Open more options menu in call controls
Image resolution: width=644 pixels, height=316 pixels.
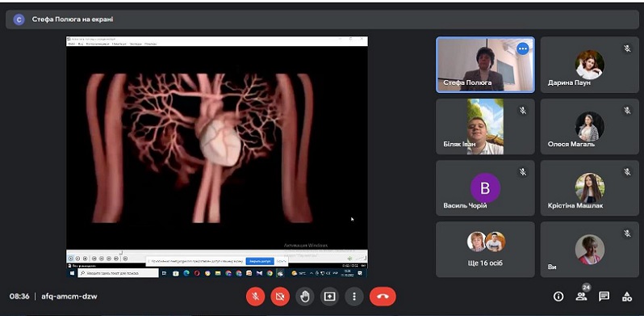(354, 297)
